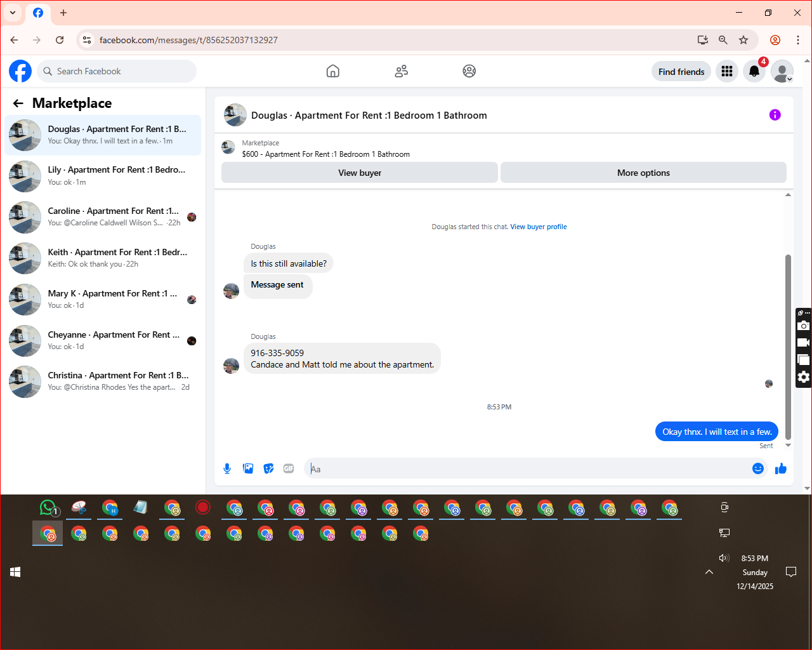The height and width of the screenshot is (650, 812).
Task: Click the camera icon on side toolbar
Action: (x=803, y=326)
